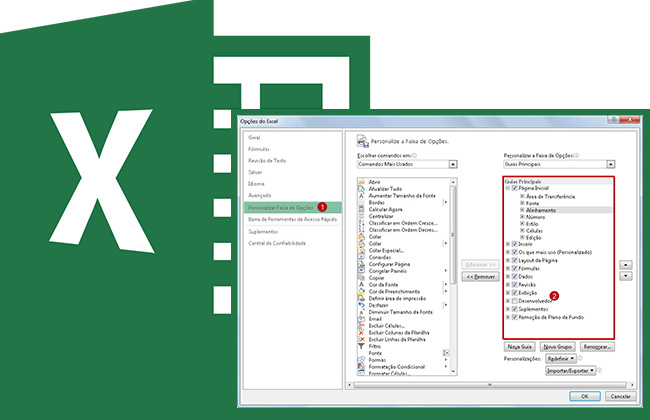
Task: Uncheck the Dados tab checkbox
Action: click(x=514, y=277)
